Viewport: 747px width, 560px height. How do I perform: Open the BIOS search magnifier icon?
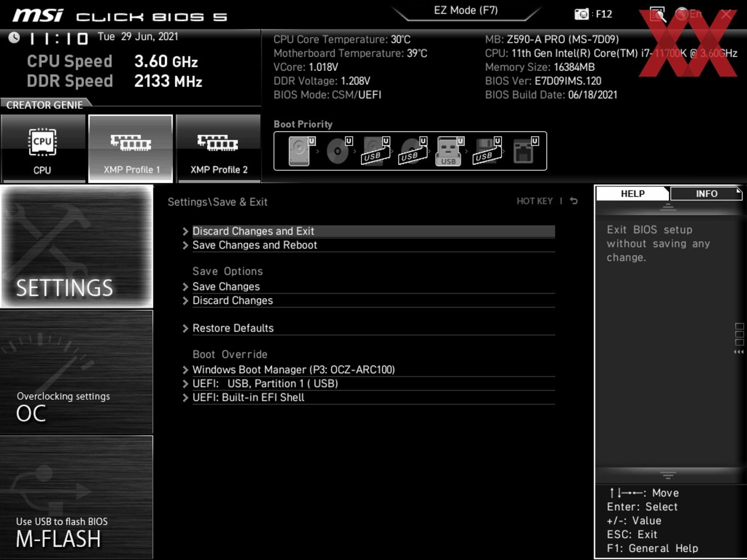pyautogui.click(x=657, y=14)
